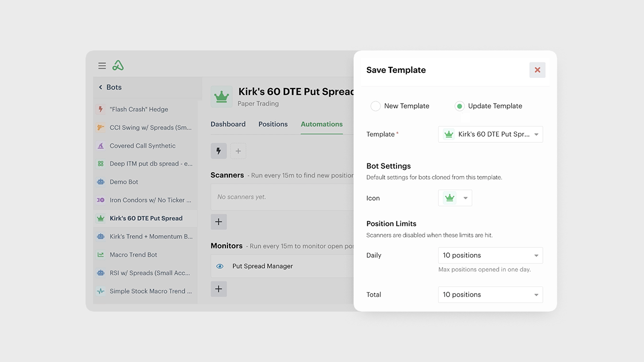Add a new scanner with plus button
644x362 pixels.
point(218,222)
